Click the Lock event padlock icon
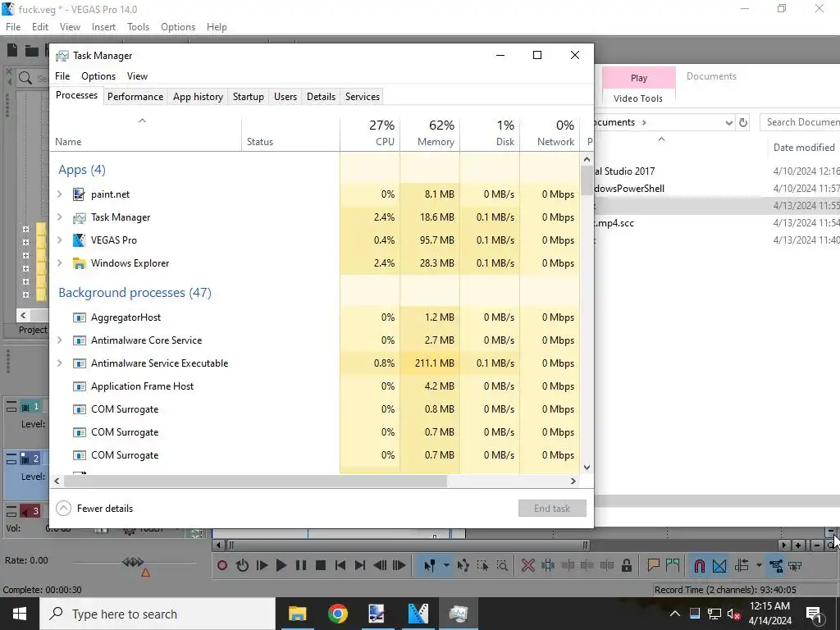 (626, 565)
